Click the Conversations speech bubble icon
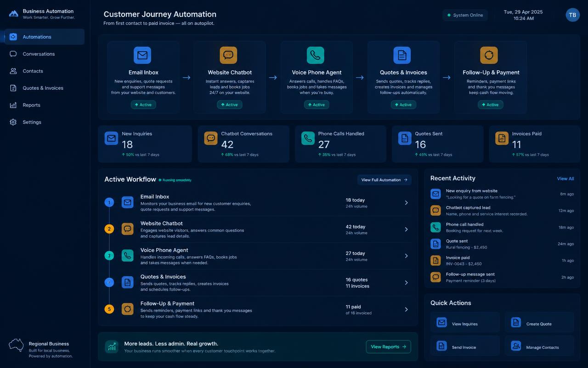Image resolution: width=588 pixels, height=368 pixels. click(13, 54)
